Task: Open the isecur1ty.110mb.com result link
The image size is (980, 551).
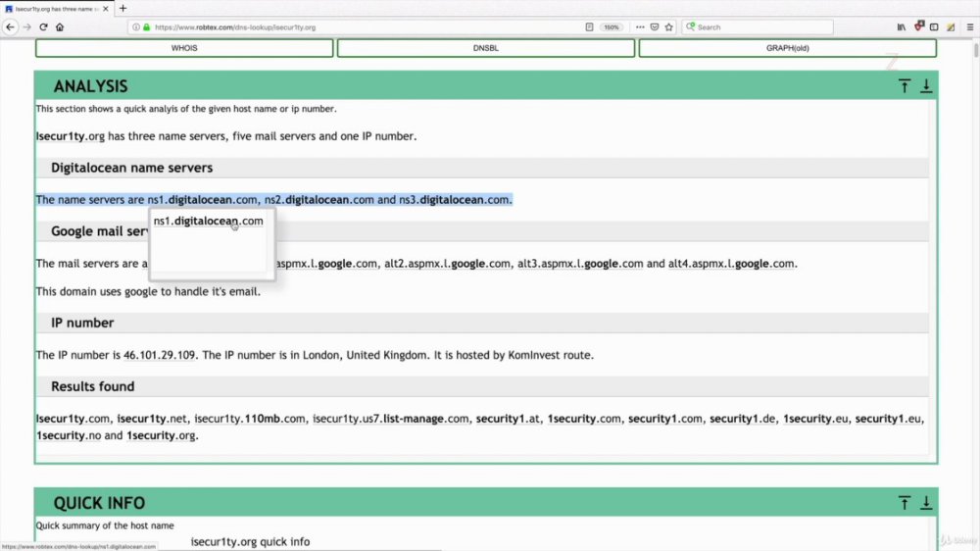Action: pyautogui.click(x=250, y=419)
